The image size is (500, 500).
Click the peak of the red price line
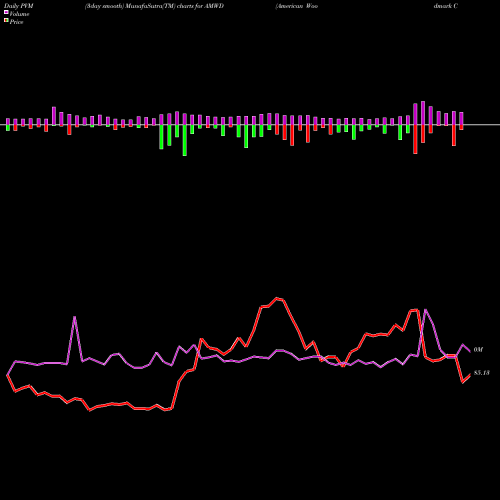(277, 298)
